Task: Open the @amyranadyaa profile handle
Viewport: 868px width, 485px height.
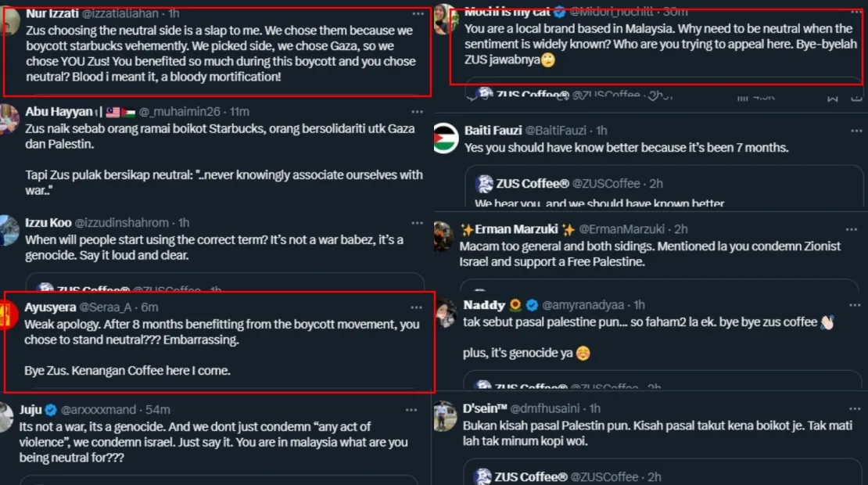Action: tap(585, 305)
